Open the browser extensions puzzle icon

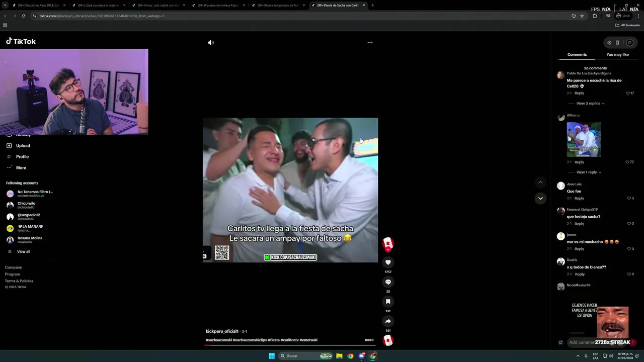594,16
